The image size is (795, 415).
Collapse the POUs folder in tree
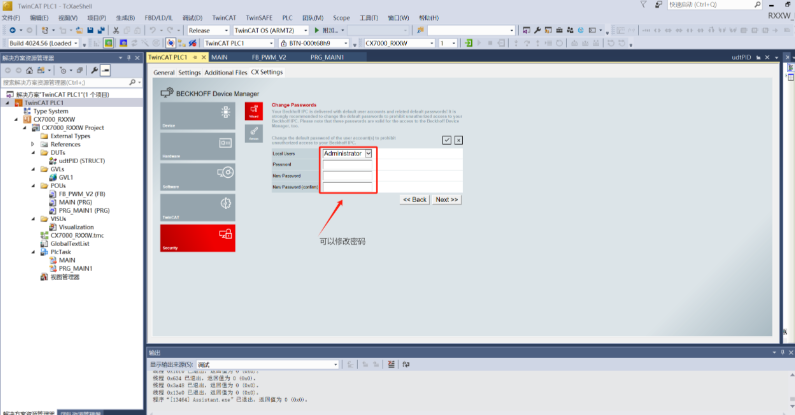tap(32, 185)
